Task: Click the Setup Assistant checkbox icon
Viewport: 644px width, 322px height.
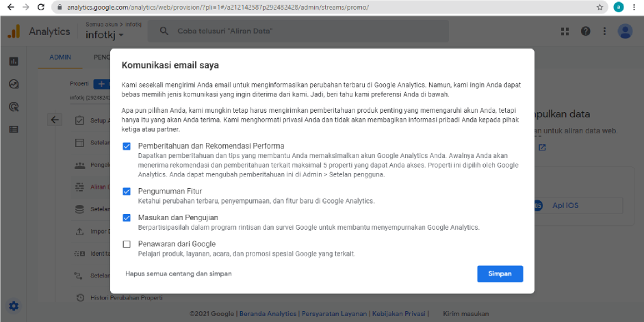Action: (x=79, y=120)
